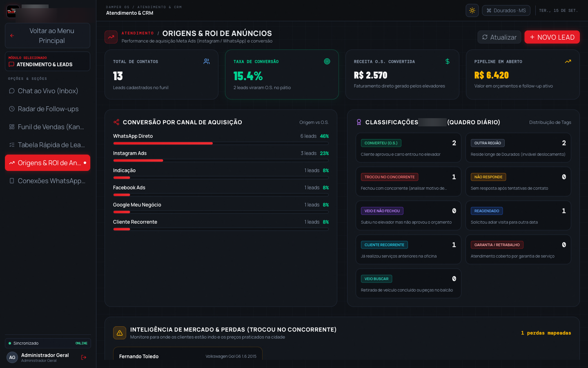588x368 pixels.
Task: Select Origens & ROI de Anúncios item
Action: [x=47, y=163]
